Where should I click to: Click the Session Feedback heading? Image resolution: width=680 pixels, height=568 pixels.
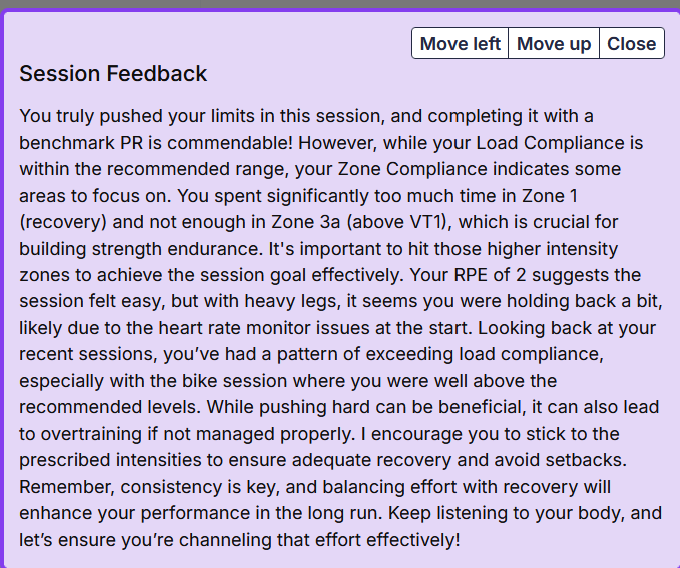pos(113,73)
